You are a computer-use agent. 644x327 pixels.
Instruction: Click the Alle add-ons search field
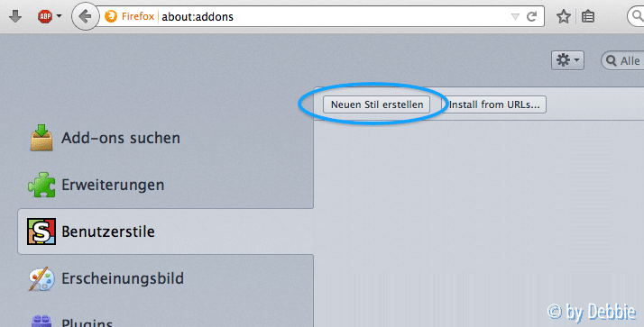tap(622, 60)
